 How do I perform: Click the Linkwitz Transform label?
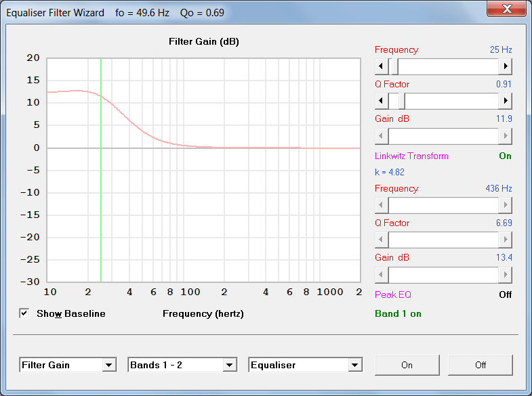pos(411,156)
